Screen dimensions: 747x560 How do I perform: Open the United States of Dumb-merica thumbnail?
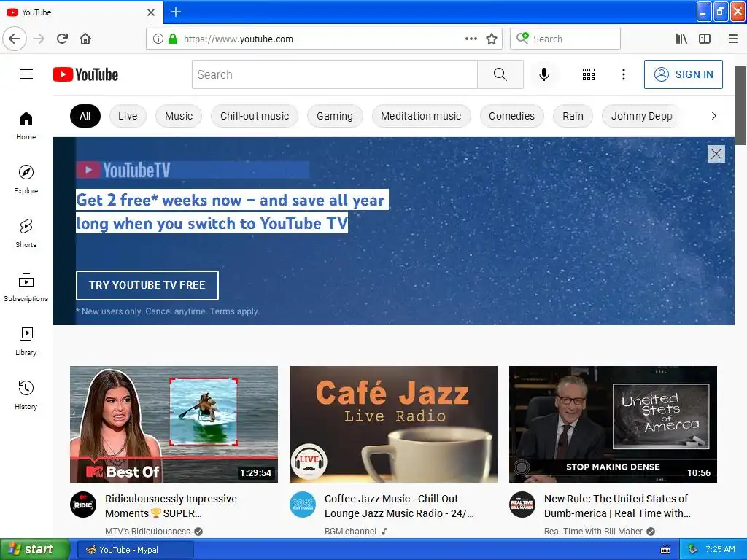[x=613, y=424]
